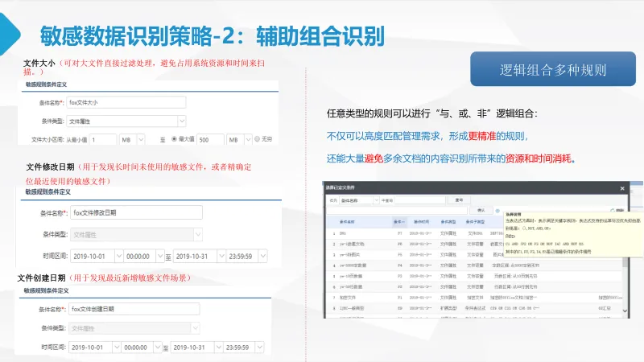Sort by the 条件子类型 column header
Image resolution: width=644 pixels, height=362 pixels.
(475, 222)
